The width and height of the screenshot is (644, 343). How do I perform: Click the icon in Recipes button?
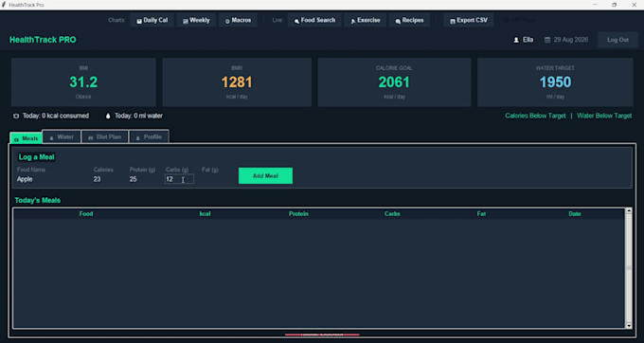click(398, 21)
